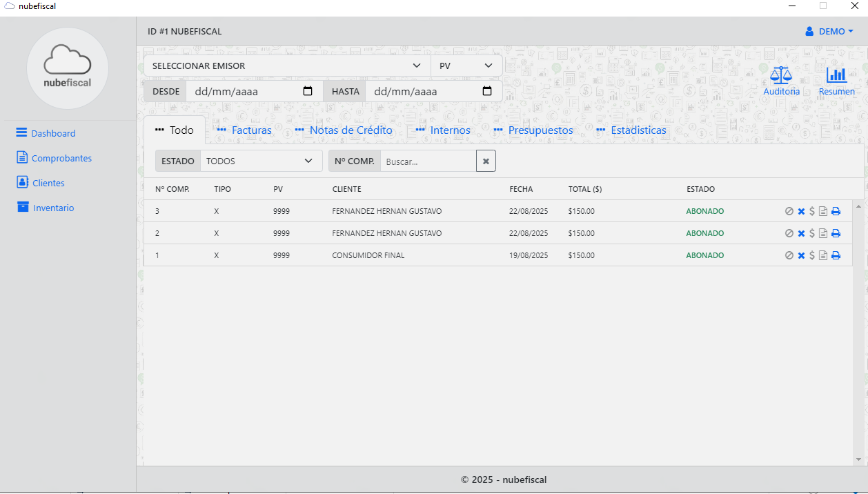Click the dollar sign icon for comprobante 1

812,256
